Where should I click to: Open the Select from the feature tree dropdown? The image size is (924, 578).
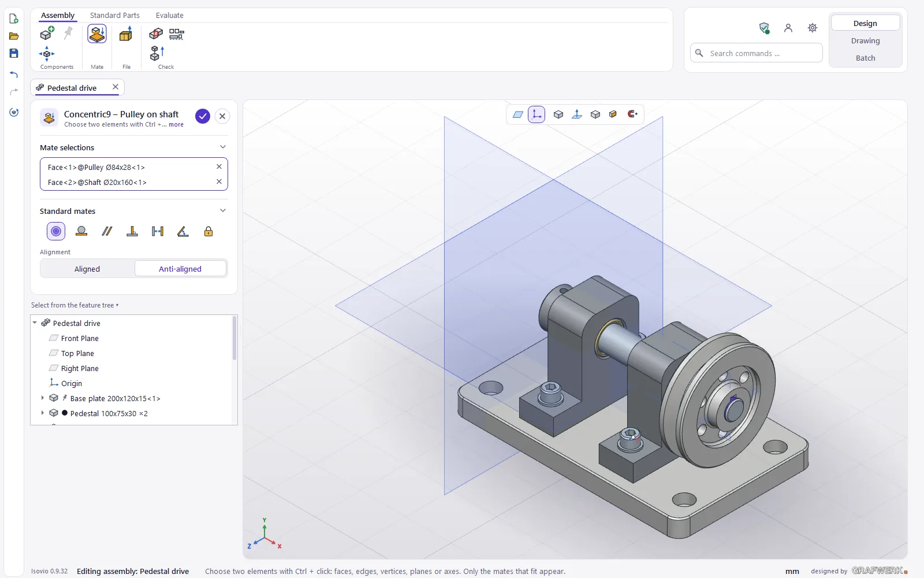pos(75,305)
